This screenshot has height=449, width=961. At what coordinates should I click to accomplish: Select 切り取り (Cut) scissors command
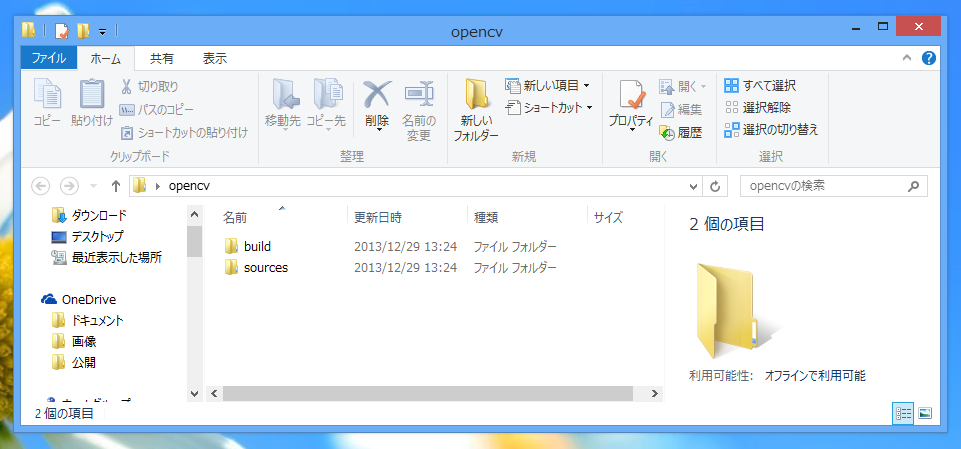[149, 86]
